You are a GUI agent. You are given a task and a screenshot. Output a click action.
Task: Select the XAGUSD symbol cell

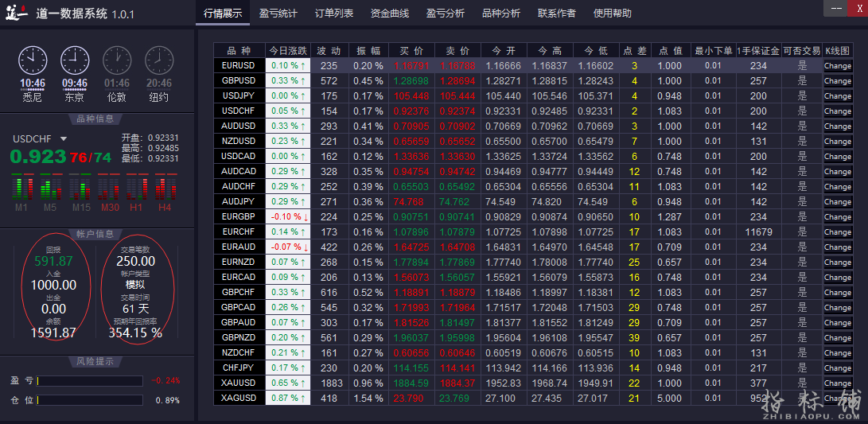coord(239,398)
